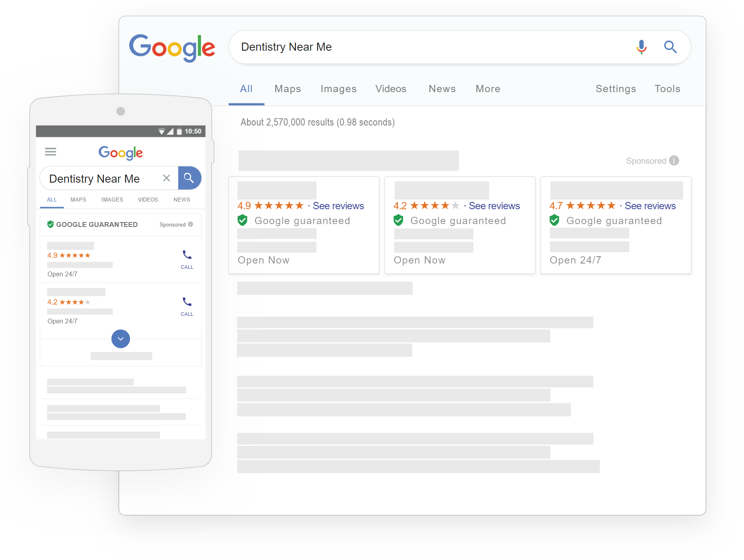Click the Sponsored info icon on desktop
Image resolution: width=744 pixels, height=560 pixels.
[x=674, y=161]
